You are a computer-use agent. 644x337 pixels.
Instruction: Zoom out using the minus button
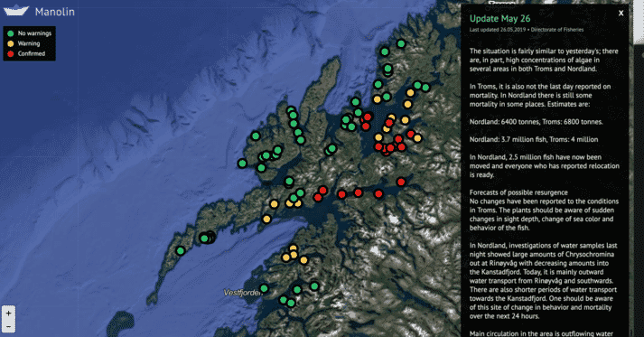(8, 327)
